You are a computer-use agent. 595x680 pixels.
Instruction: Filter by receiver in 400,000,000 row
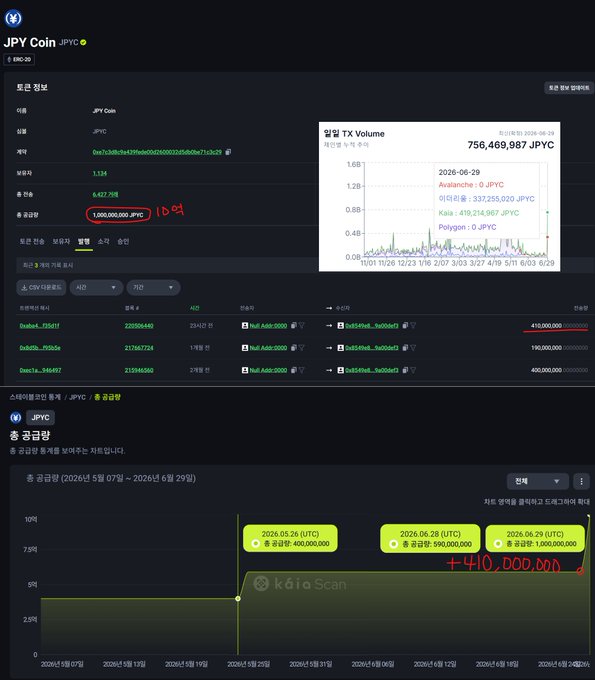click(x=413, y=370)
